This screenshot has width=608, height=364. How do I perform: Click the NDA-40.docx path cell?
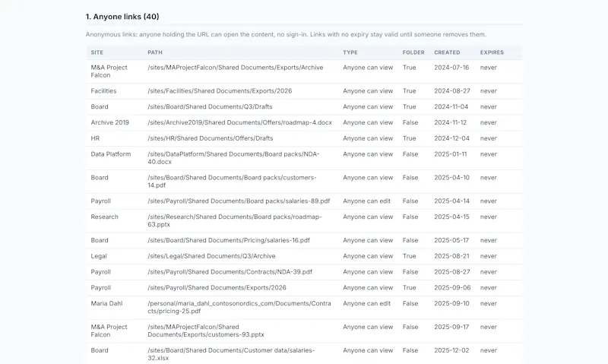pos(233,158)
